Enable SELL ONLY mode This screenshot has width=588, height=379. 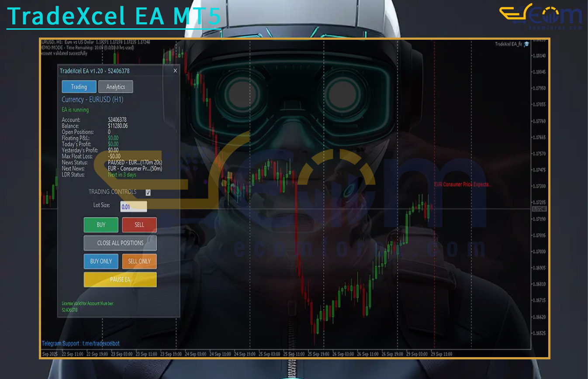[x=139, y=261]
